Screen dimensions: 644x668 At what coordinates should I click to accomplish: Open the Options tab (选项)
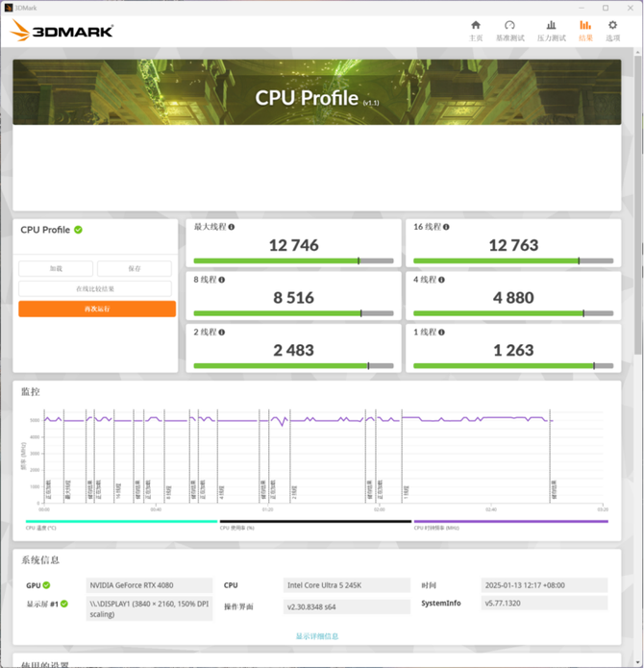(x=612, y=31)
